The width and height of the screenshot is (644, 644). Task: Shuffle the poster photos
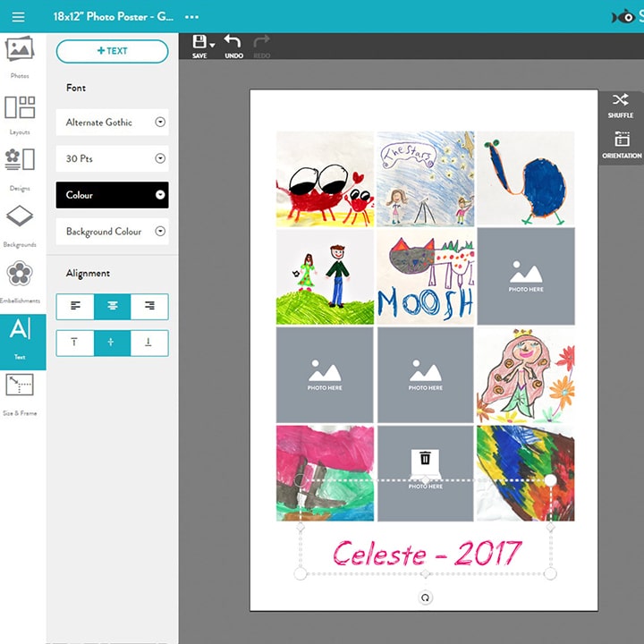[620, 106]
